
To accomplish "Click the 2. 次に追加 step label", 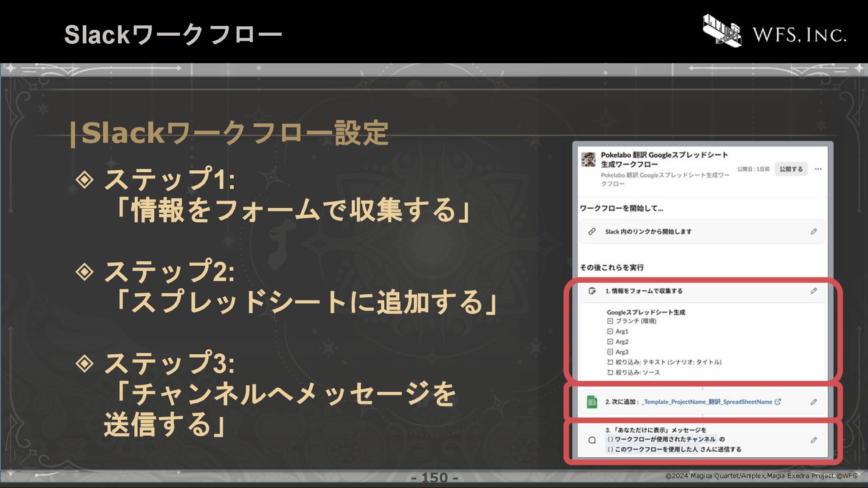I will [622, 402].
